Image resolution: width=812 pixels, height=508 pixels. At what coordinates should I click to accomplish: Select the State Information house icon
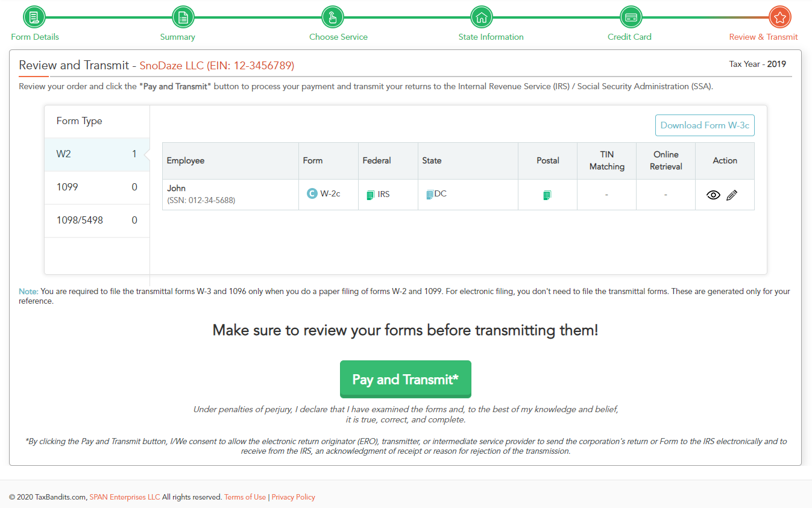[x=481, y=17]
